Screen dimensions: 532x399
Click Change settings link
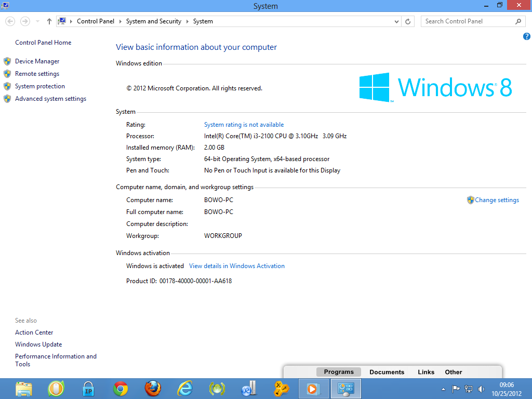497,200
